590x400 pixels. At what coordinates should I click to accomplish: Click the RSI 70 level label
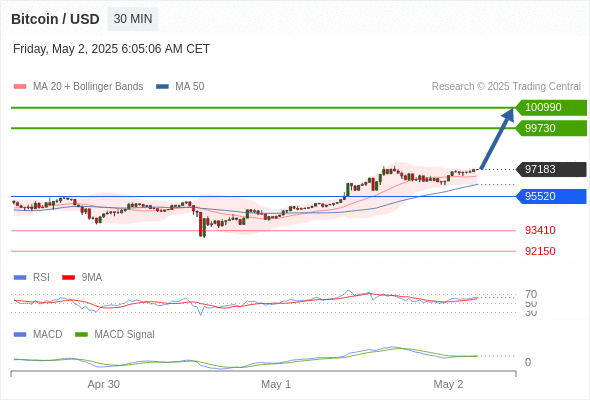[531, 294]
